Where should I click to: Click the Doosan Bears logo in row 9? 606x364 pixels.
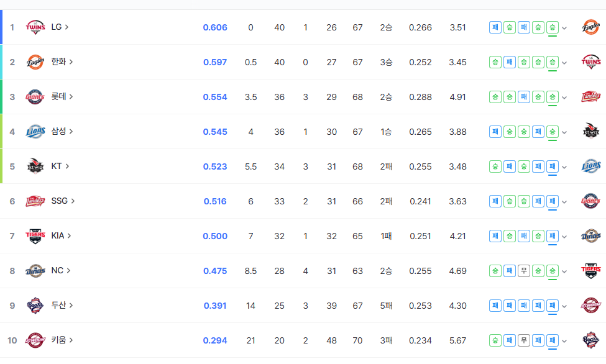35,306
